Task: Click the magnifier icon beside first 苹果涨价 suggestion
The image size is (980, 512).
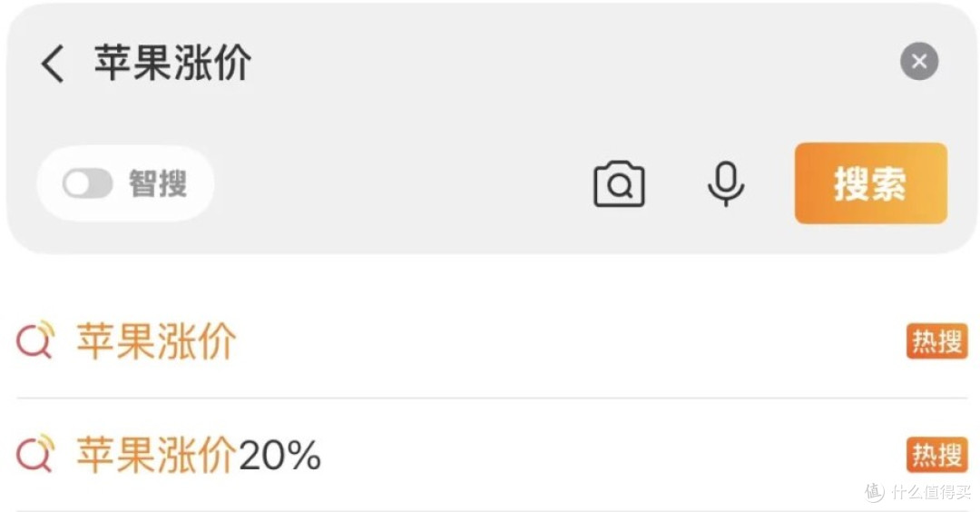Action: pyautogui.click(x=35, y=340)
